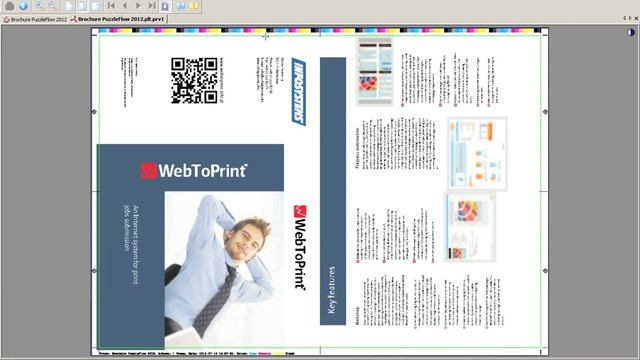
Task: Close the current preview tab
Action: pyautogui.click(x=636, y=18)
